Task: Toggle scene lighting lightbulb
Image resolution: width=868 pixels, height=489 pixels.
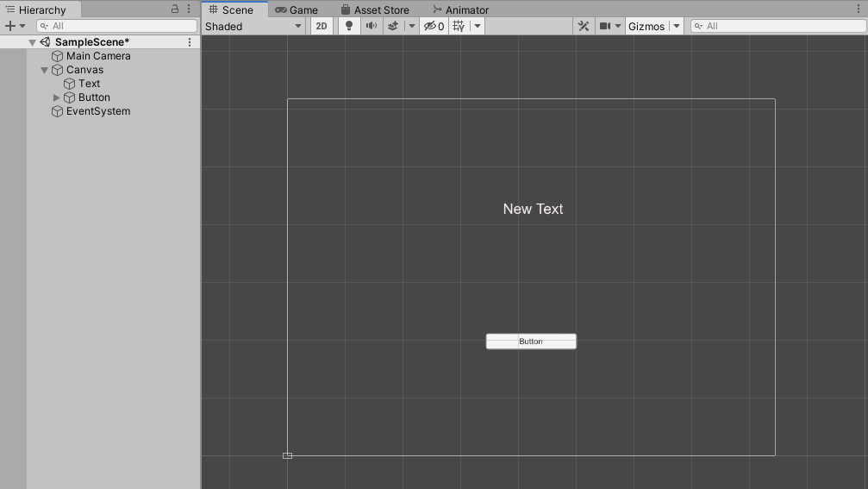Action: point(349,26)
